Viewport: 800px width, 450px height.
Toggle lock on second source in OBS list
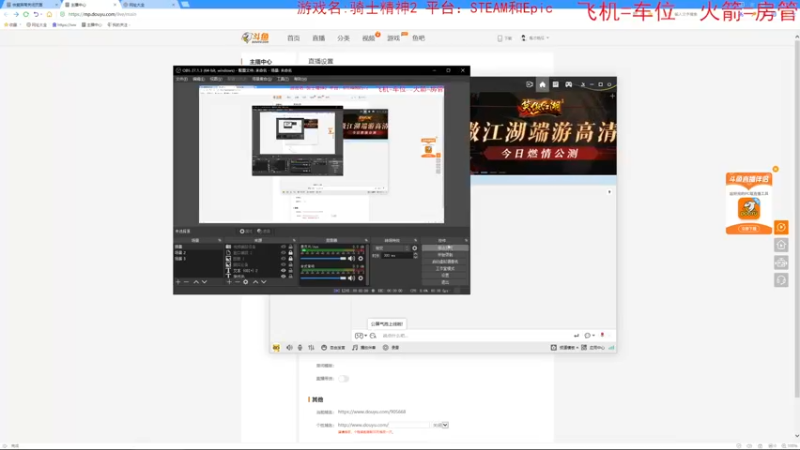click(290, 253)
